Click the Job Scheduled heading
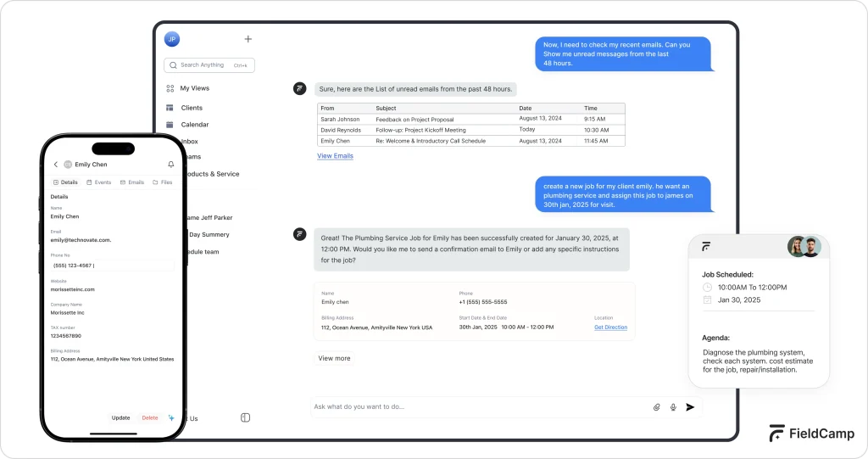Viewport: 868px width, 459px height. (727, 274)
